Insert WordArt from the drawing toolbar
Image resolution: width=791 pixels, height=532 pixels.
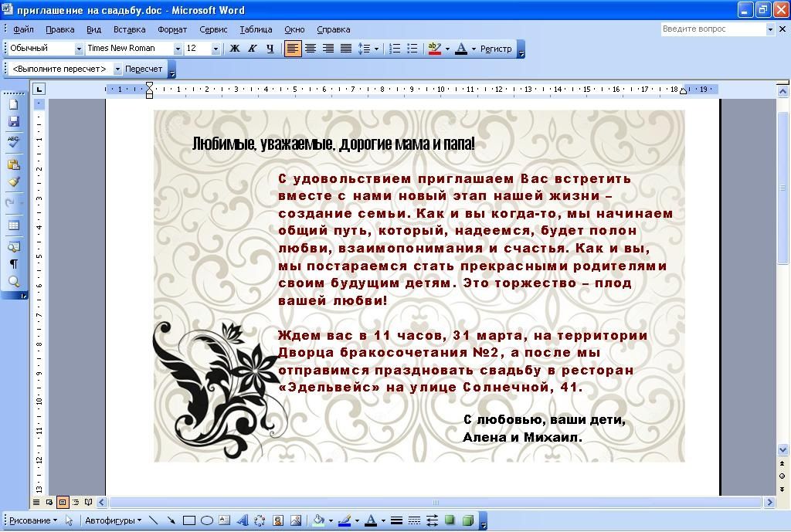click(242, 520)
